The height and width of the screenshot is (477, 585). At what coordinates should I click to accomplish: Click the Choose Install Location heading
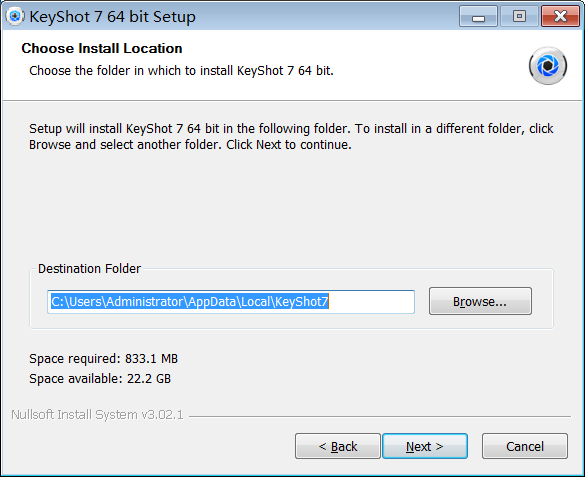point(102,48)
